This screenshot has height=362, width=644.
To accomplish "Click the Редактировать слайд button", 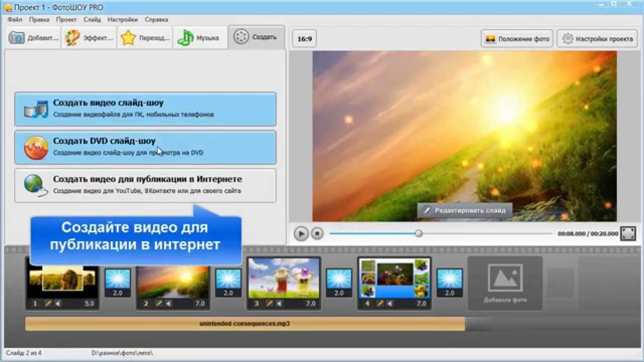I will 464,211.
